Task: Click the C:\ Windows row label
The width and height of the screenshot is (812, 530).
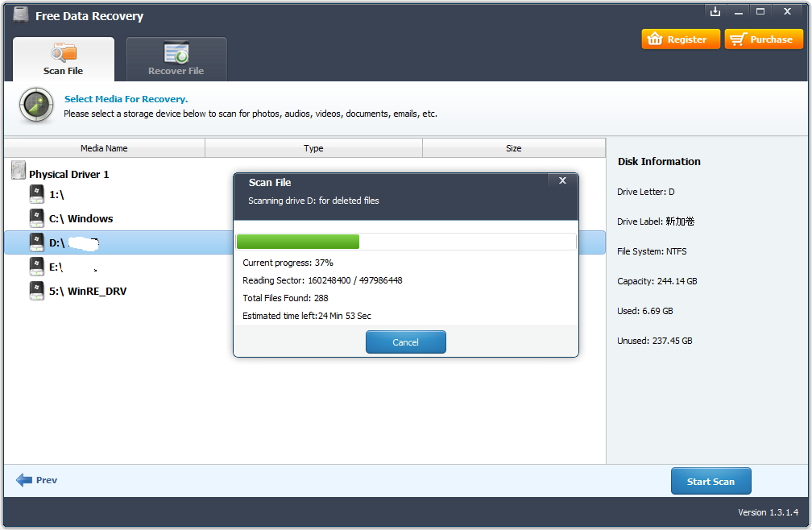Action: pyautogui.click(x=81, y=219)
